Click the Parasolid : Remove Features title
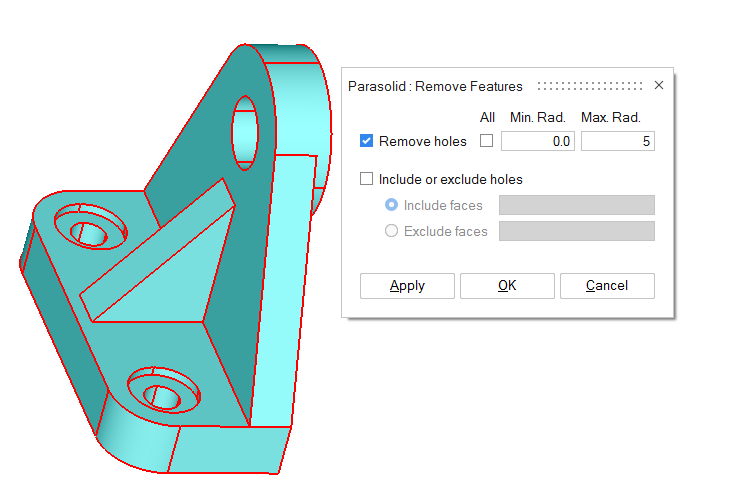Image resolution: width=737 pixels, height=484 pixels. coord(435,87)
